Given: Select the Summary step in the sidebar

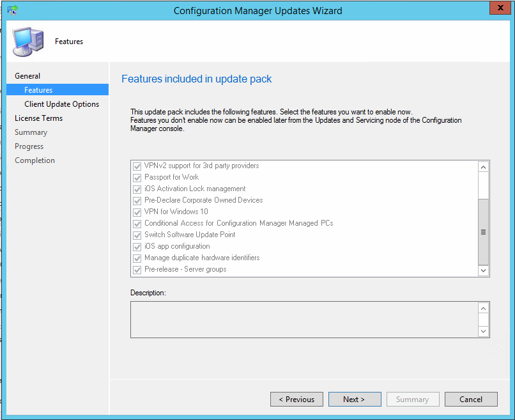Looking at the screenshot, I should pos(31,132).
